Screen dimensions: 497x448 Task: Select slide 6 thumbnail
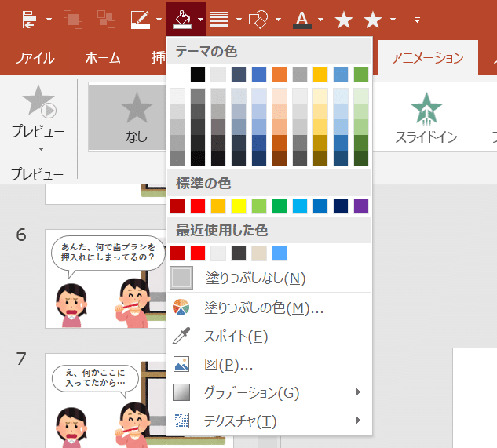point(105,279)
